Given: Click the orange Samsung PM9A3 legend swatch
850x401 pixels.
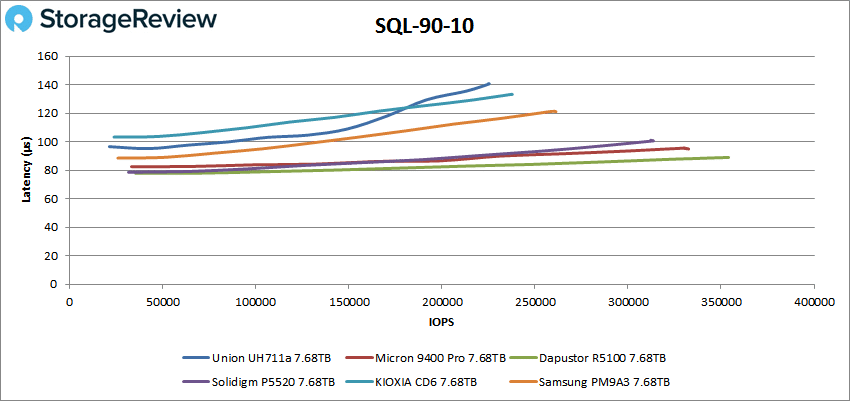Looking at the screenshot, I should [523, 382].
